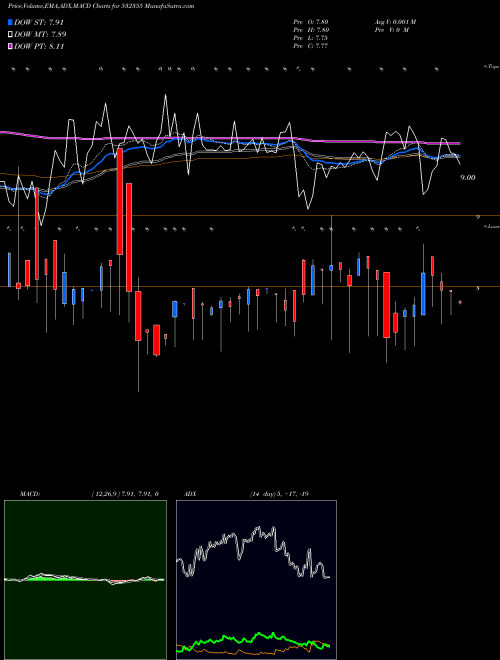Screen dimensions: 500x660
Task: Click the MACD '(12,26,9) 7.91, 7.91, 0' values
Action: pos(125,494)
